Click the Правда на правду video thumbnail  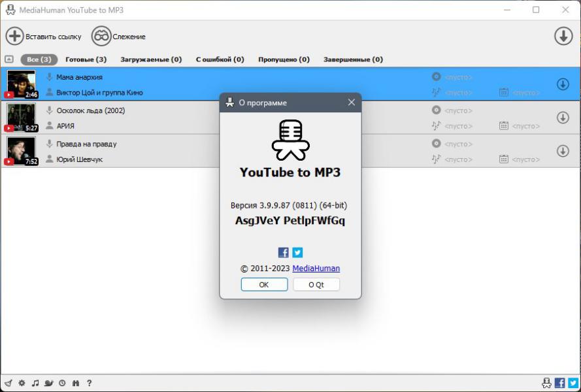pos(21,151)
